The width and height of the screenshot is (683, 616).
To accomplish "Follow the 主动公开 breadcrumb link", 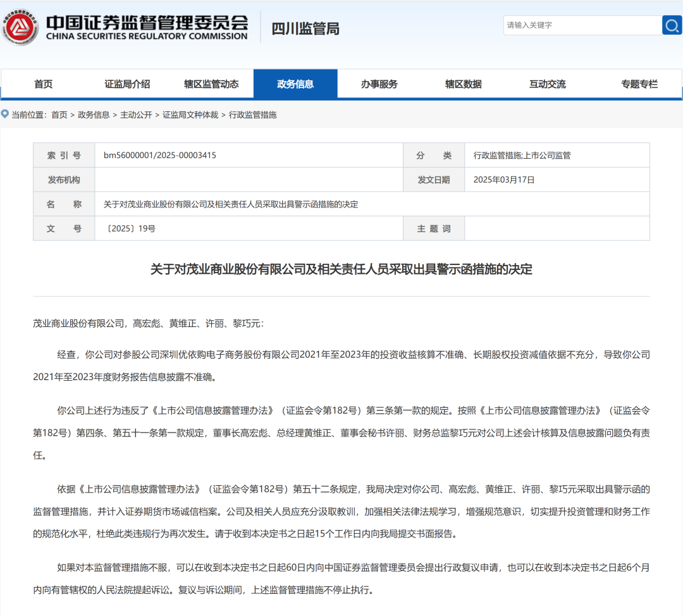I will [x=136, y=115].
